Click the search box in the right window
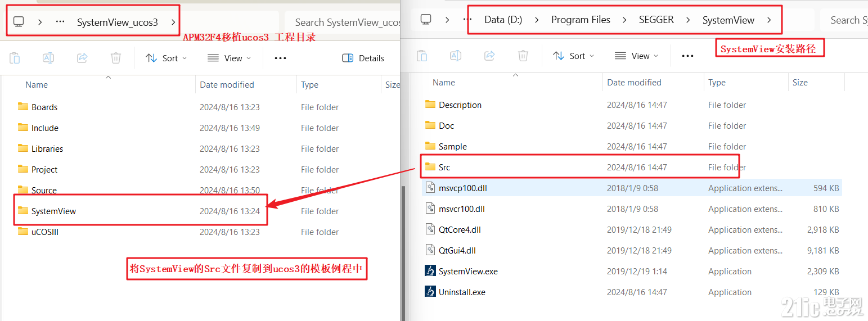Screen dimensions: 868x321 pos(844,20)
